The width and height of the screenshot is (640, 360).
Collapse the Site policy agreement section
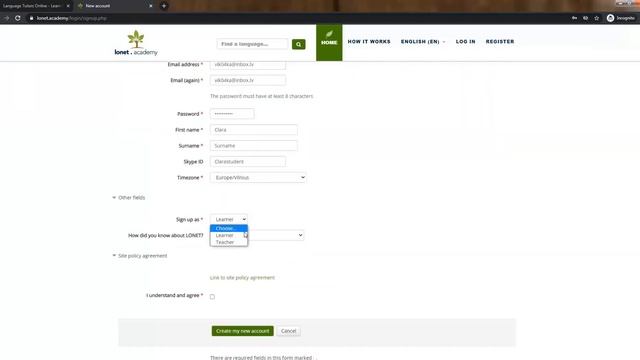[x=140, y=256]
